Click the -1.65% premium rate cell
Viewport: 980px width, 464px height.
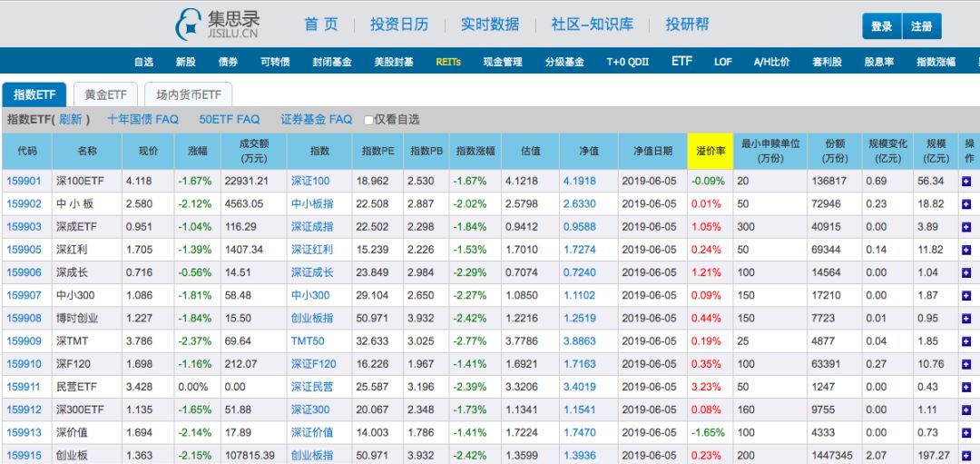(x=710, y=433)
